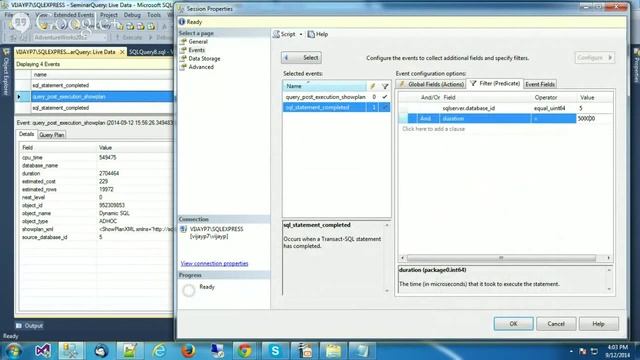
Task: Close the Live Data document tab
Action: coord(122,52)
